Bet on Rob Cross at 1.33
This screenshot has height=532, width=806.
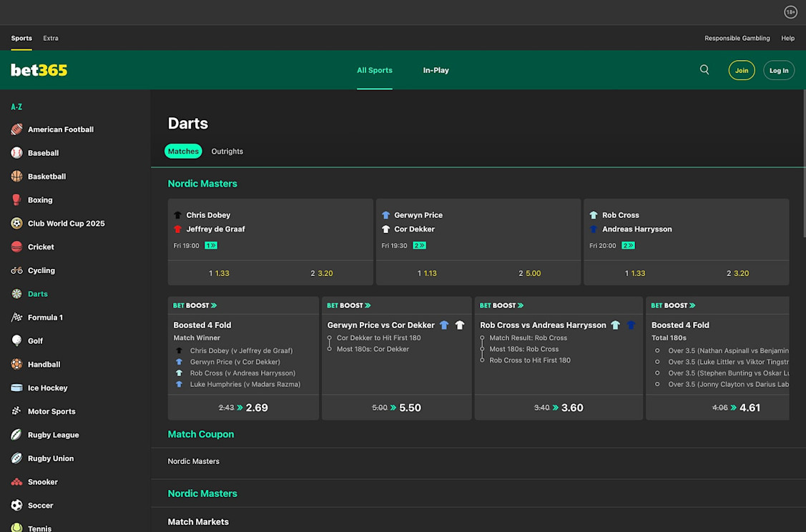(635, 273)
